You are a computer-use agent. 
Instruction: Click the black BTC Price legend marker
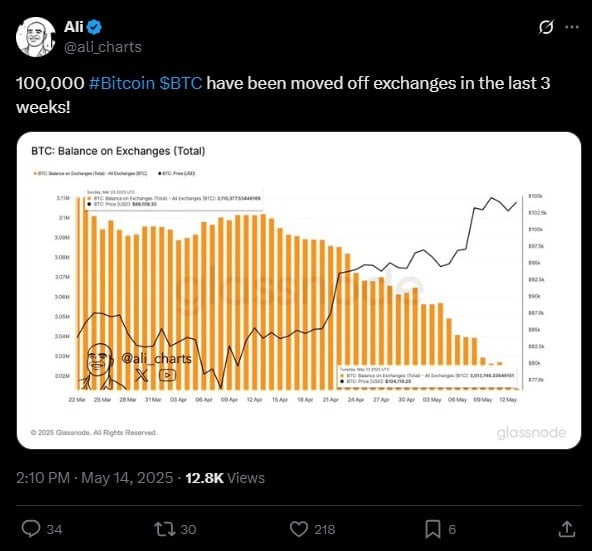(x=160, y=173)
